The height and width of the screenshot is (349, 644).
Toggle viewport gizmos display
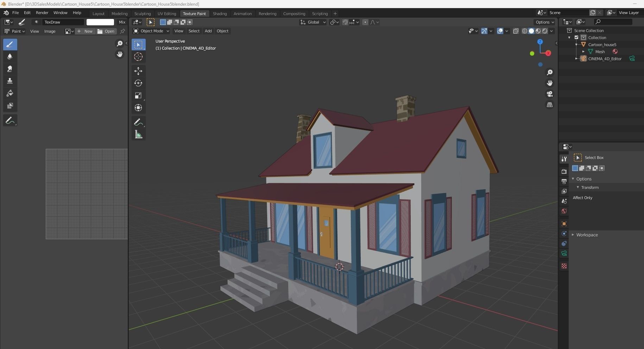click(x=484, y=31)
